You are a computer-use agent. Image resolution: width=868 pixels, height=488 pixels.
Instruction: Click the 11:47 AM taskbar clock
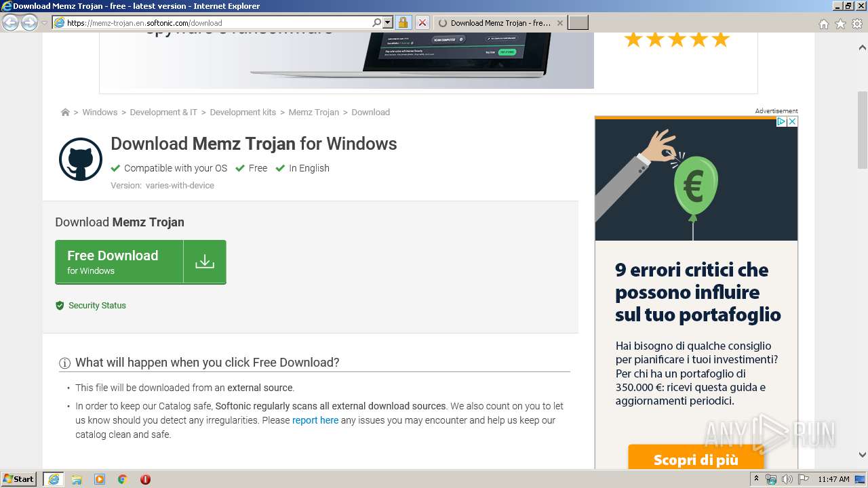coord(833,479)
